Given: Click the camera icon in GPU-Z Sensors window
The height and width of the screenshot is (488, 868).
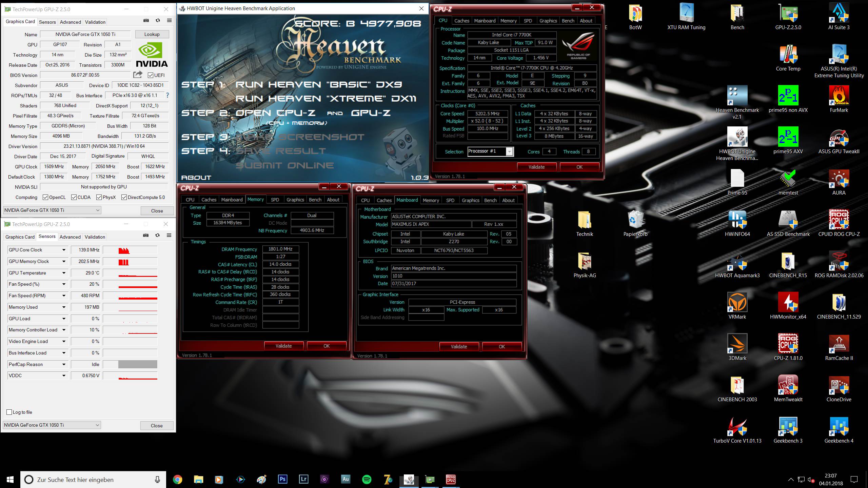Looking at the screenshot, I should coord(146,235).
